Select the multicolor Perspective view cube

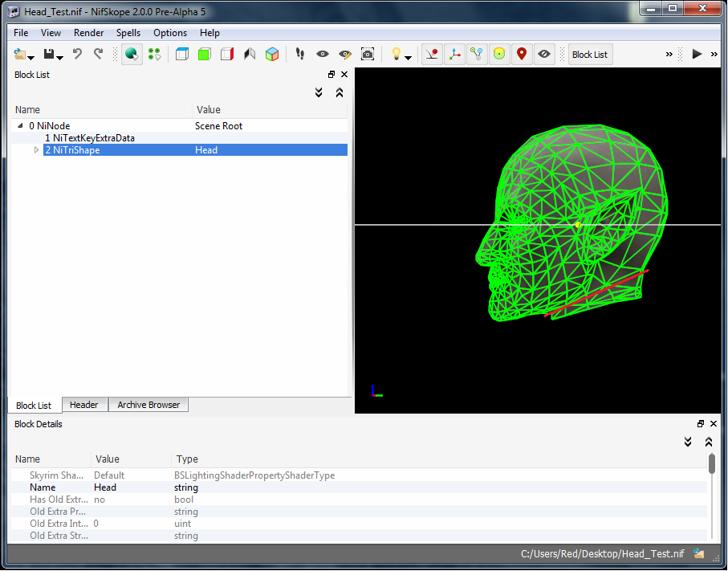[272, 55]
